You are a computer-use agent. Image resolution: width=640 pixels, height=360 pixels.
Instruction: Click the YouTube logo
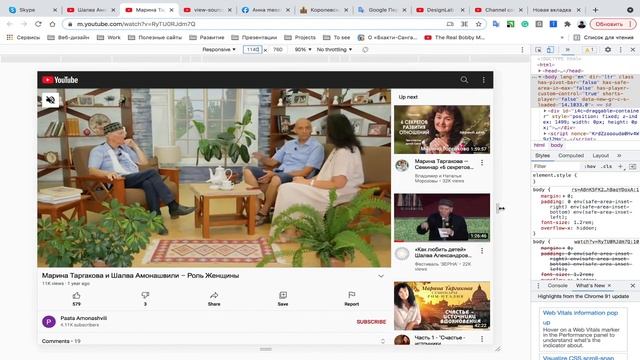(x=60, y=80)
